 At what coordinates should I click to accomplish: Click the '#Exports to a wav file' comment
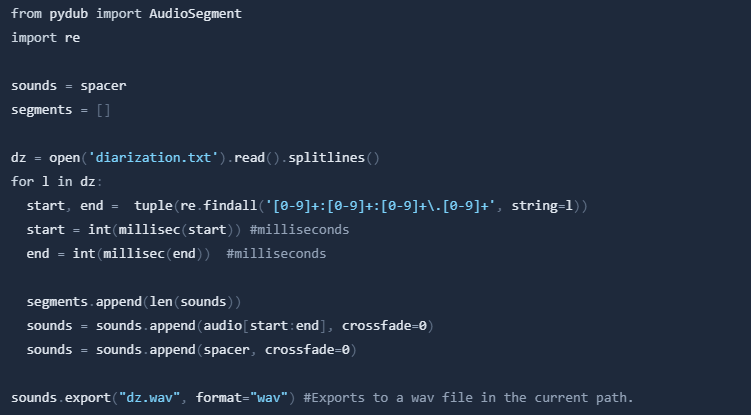coord(468,397)
